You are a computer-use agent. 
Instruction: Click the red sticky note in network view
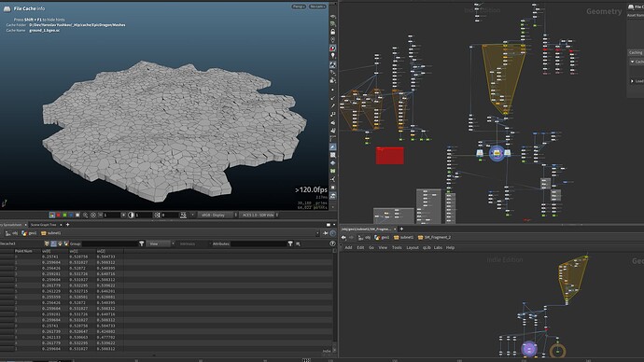(390, 156)
